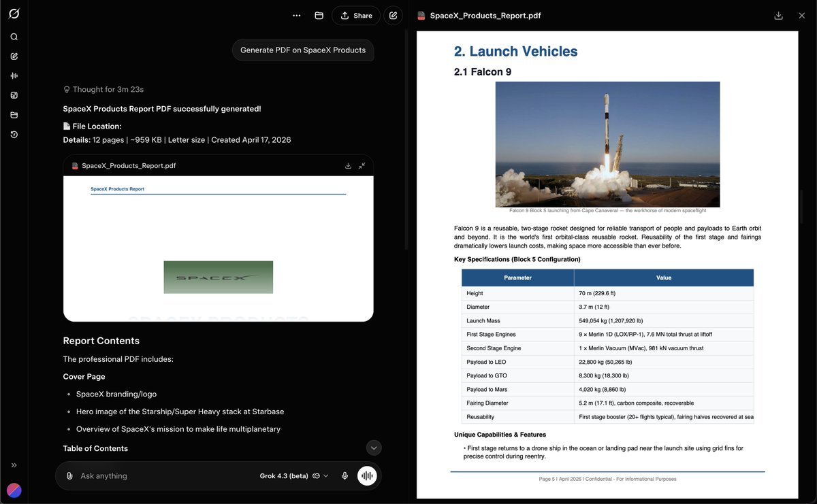Start a new chat with the pencil icon
Image resolution: width=817 pixels, height=504 pixels.
tap(14, 56)
